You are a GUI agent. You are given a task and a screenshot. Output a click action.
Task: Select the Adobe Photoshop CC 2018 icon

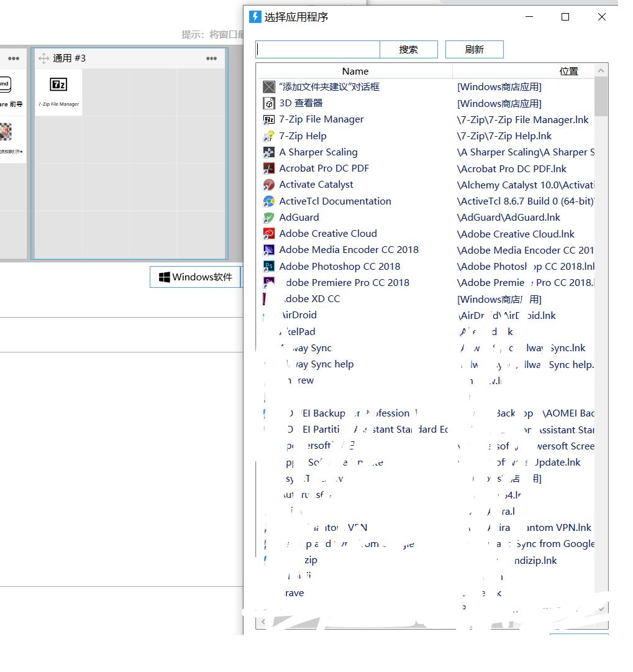coord(268,266)
